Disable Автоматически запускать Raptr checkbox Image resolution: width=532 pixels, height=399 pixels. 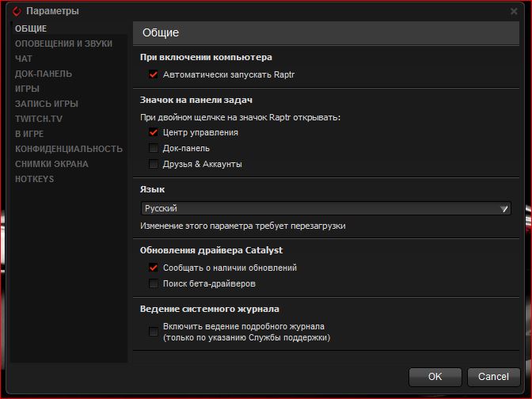click(x=154, y=74)
